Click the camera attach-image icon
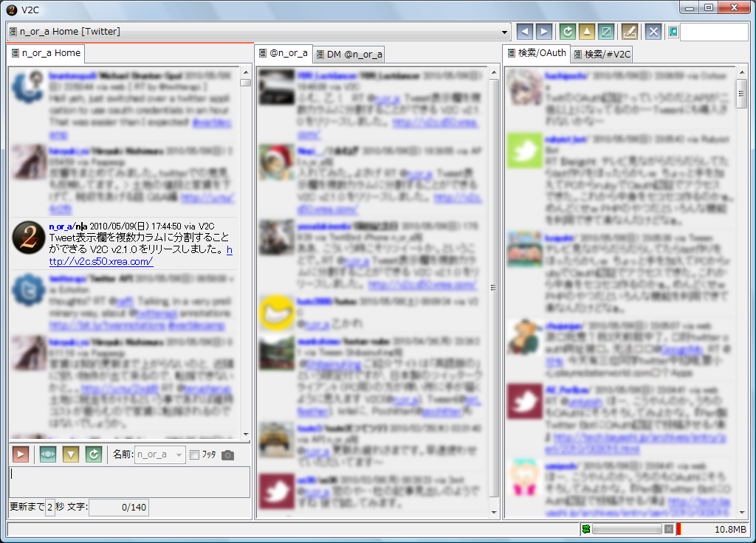 point(228,455)
